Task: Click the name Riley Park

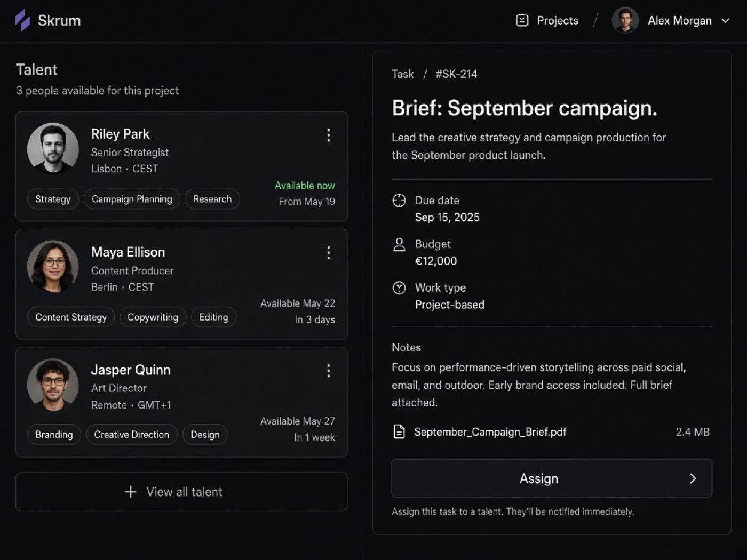Action: click(x=120, y=134)
